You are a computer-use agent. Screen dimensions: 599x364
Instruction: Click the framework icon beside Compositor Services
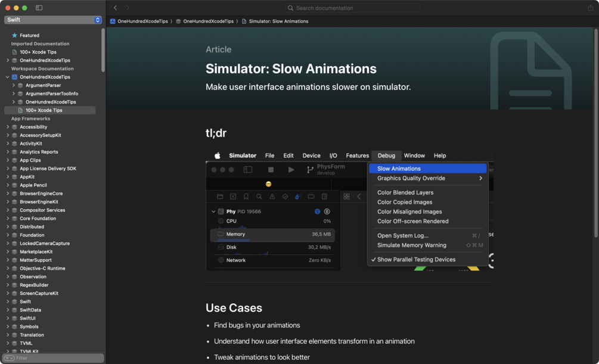tap(14, 210)
